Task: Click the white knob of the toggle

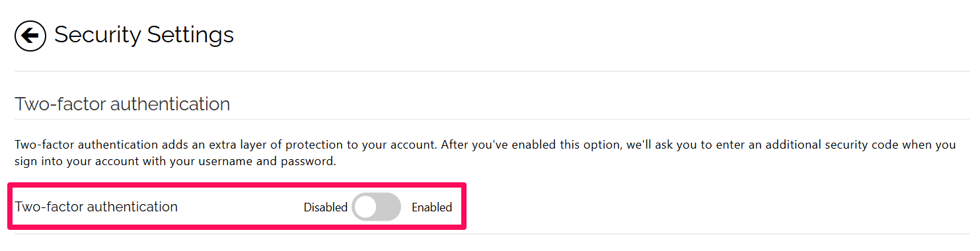Action: point(365,207)
